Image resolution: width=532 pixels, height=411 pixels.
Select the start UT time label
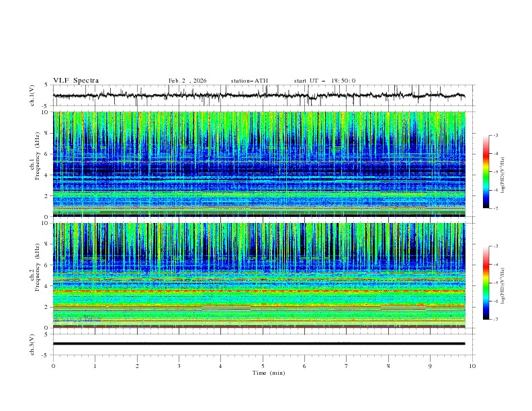click(x=324, y=81)
